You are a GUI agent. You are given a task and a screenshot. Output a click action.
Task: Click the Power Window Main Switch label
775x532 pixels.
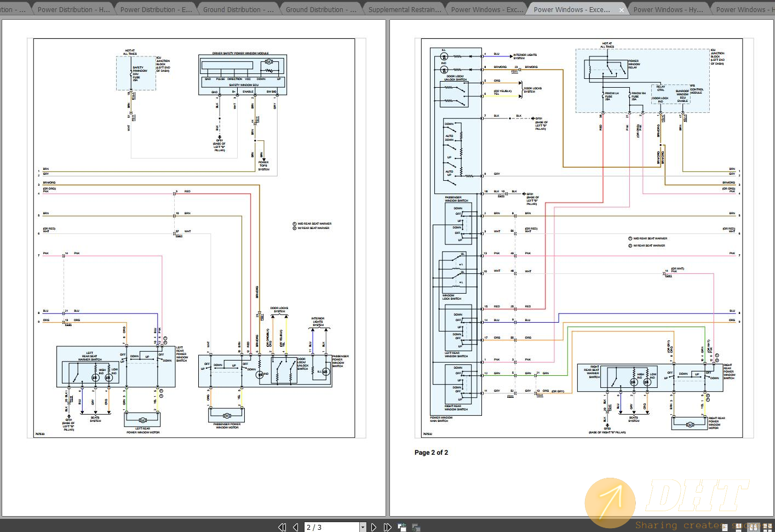pos(441,419)
